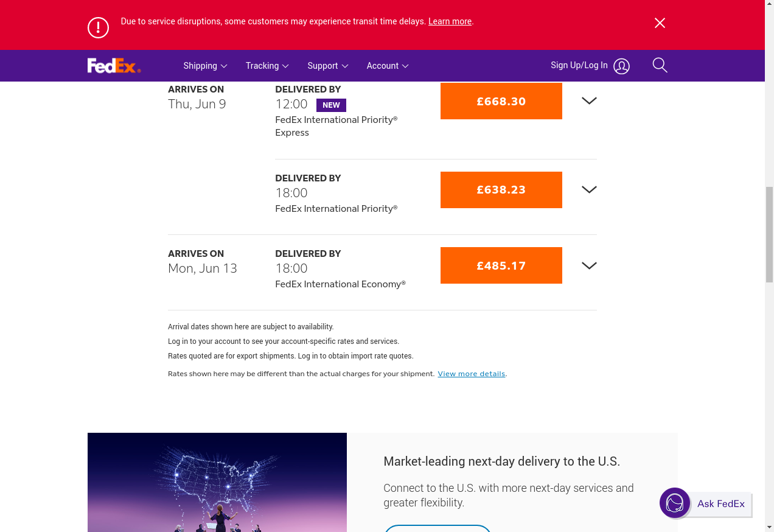Expand the £638.23 International Priority details

pos(588,190)
